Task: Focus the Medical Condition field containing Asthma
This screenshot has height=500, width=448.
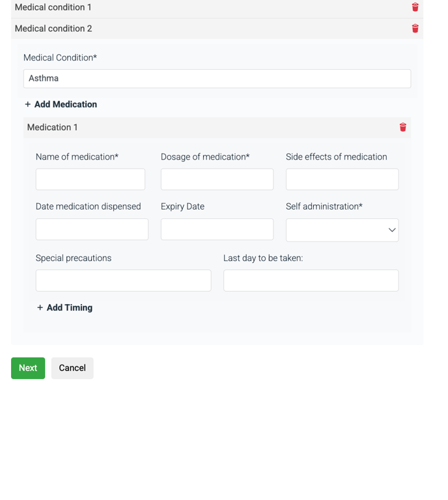Action: pyautogui.click(x=217, y=78)
